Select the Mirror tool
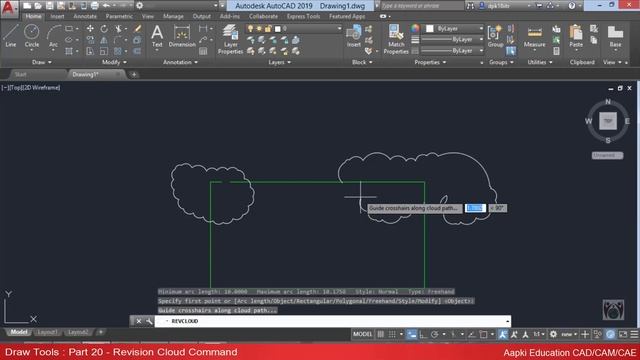 click(104, 40)
